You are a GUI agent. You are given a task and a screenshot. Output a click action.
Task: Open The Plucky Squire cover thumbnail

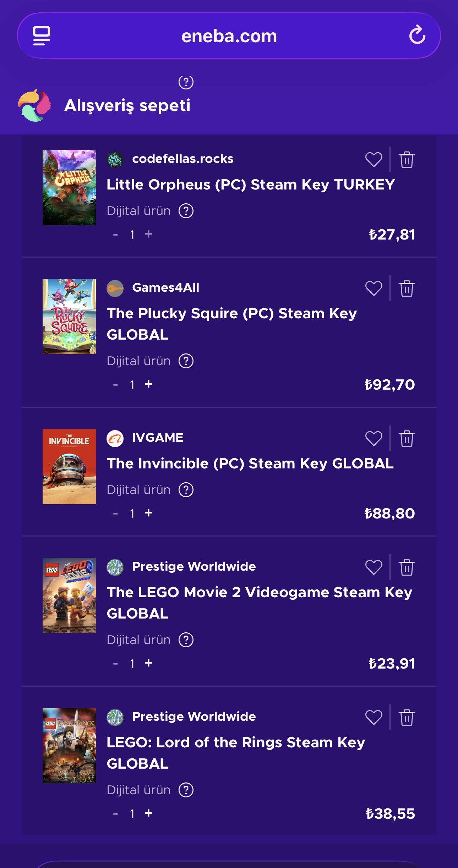69,316
